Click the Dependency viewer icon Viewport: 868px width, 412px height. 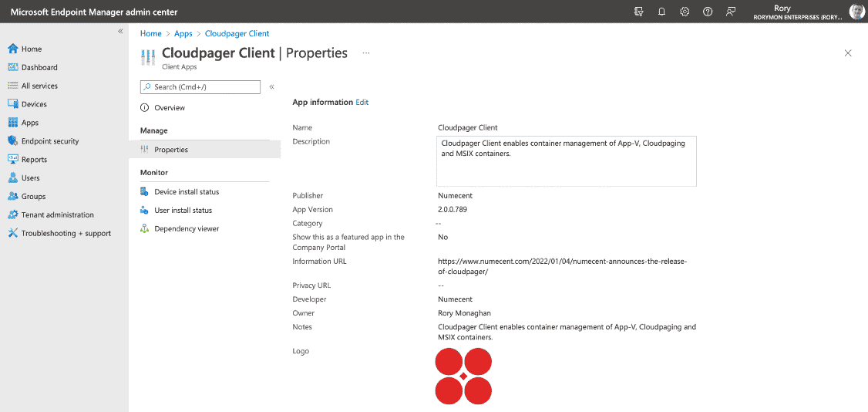click(144, 228)
